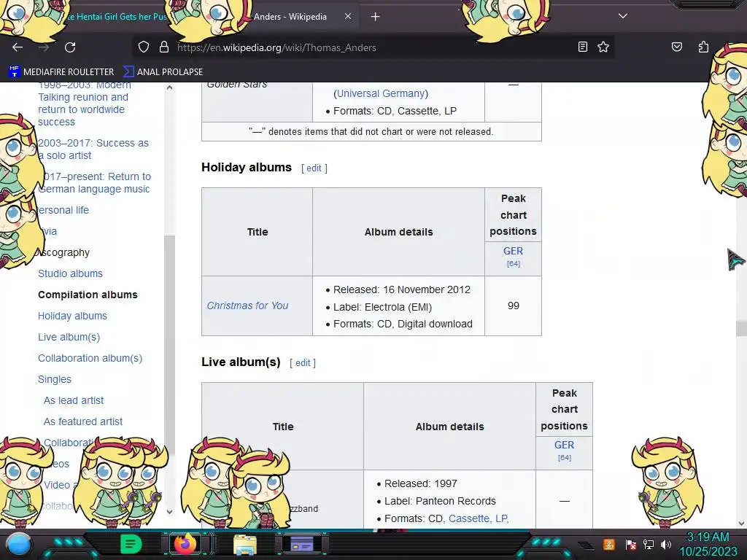Open the volume speaker tray icon
This screenshot has height=560, width=747.
coord(666,544)
